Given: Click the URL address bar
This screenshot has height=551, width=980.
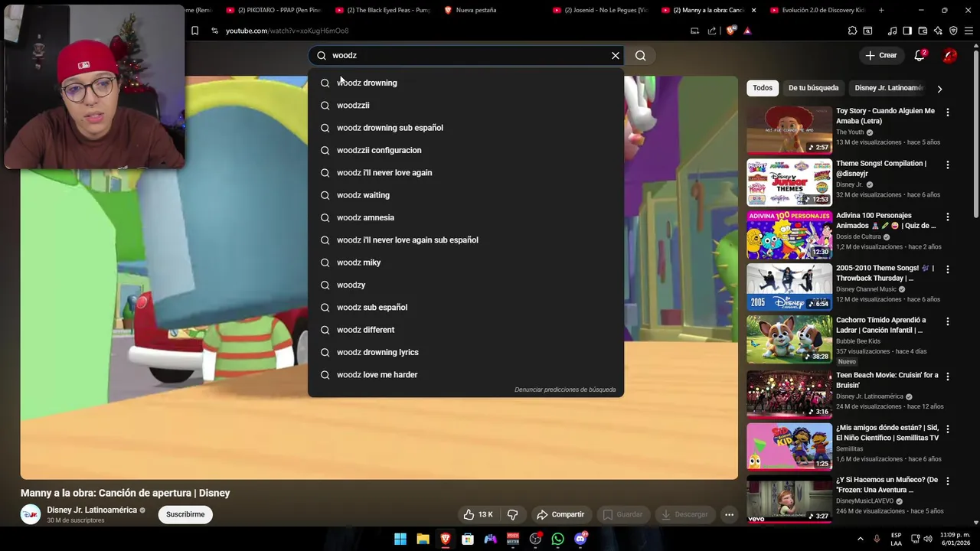Looking at the screenshot, I should (x=444, y=31).
